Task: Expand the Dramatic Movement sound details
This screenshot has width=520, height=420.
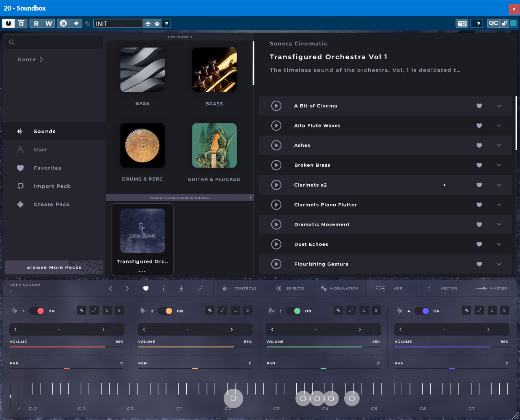Action: point(499,224)
